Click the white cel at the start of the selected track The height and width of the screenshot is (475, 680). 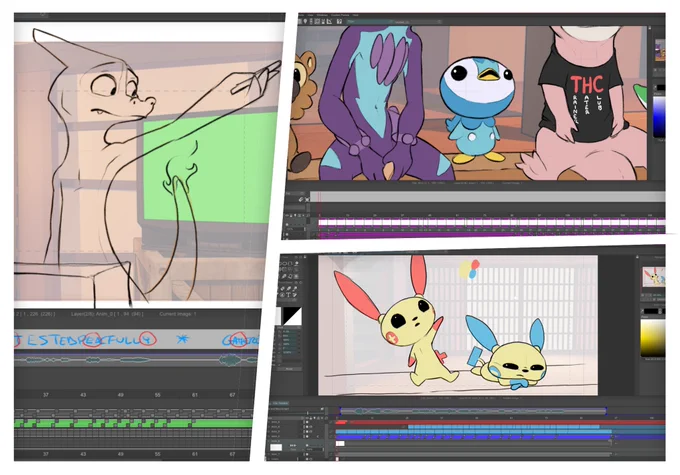click(340, 443)
